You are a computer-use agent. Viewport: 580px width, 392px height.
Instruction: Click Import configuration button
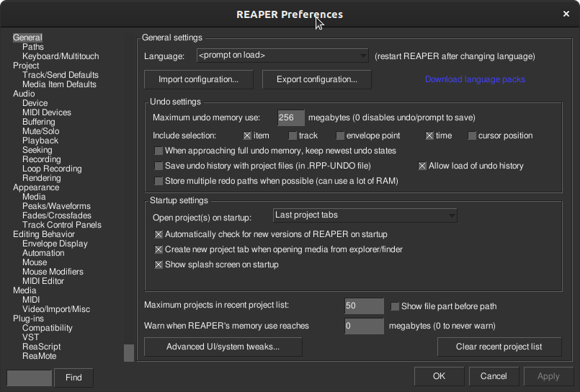[x=199, y=79]
